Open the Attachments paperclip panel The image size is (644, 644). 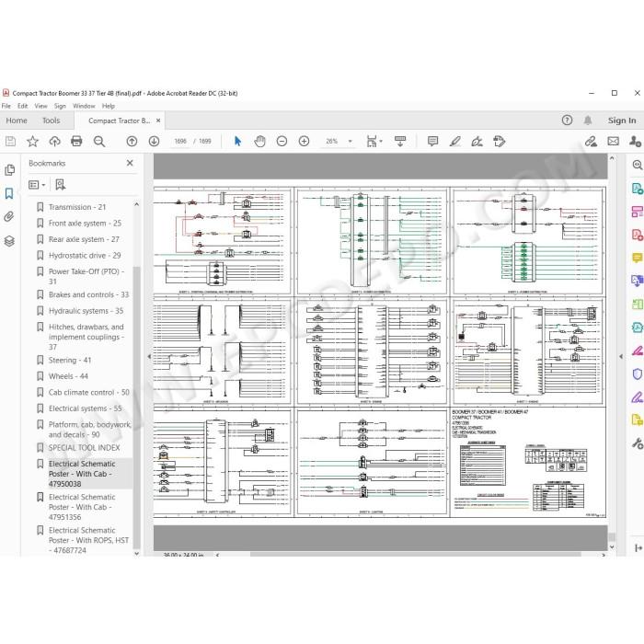[9, 216]
